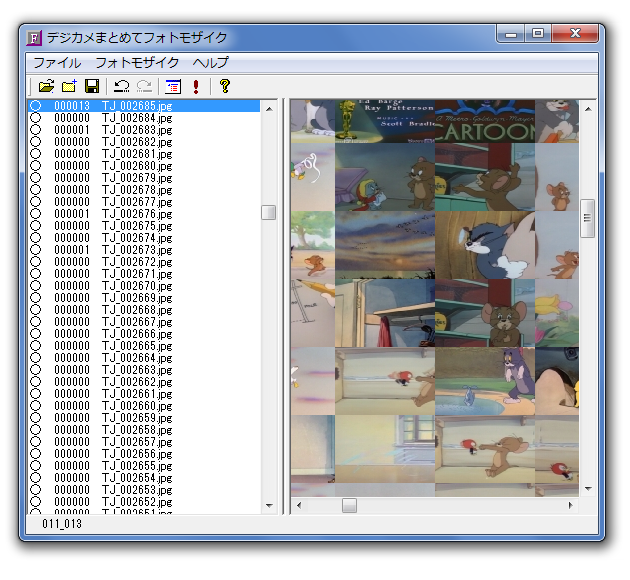This screenshot has height=580, width=630.
Task: Click the floppy disk save icon
Action: [91, 86]
